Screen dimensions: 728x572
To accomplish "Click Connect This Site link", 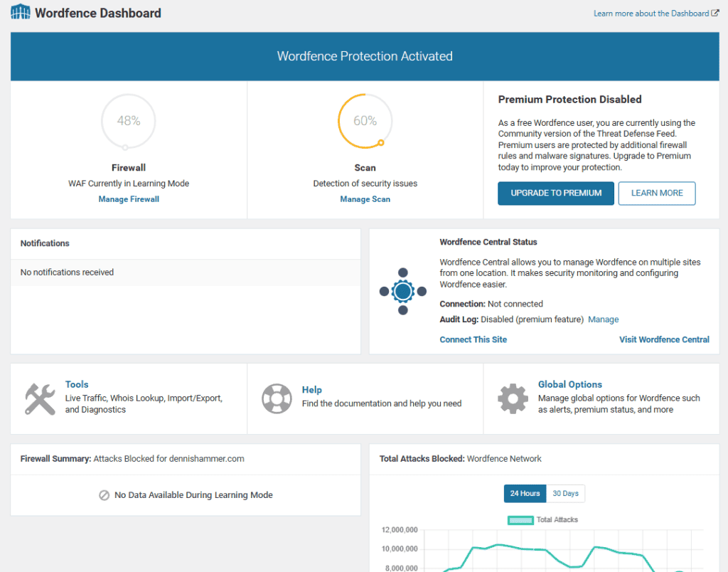I will (473, 339).
